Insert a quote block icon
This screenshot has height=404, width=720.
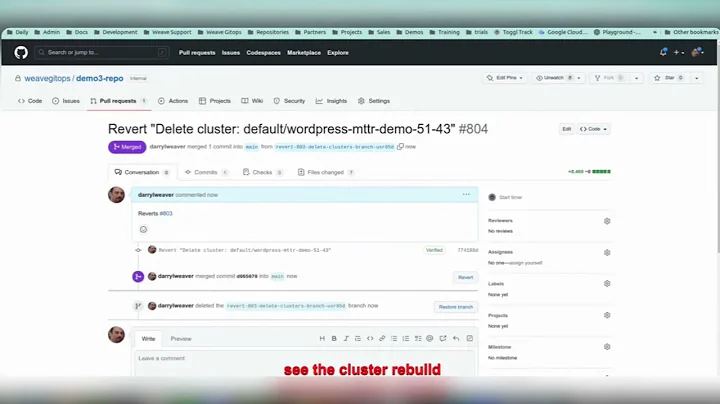coord(358,338)
